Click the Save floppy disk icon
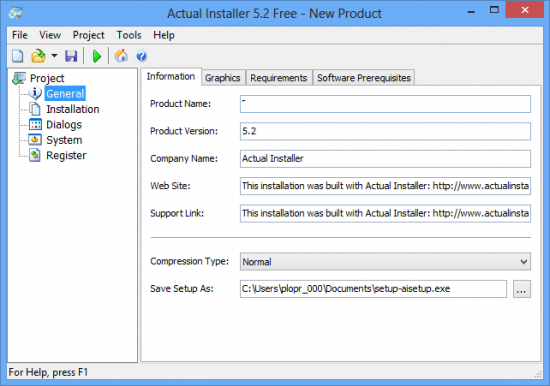 [71, 56]
